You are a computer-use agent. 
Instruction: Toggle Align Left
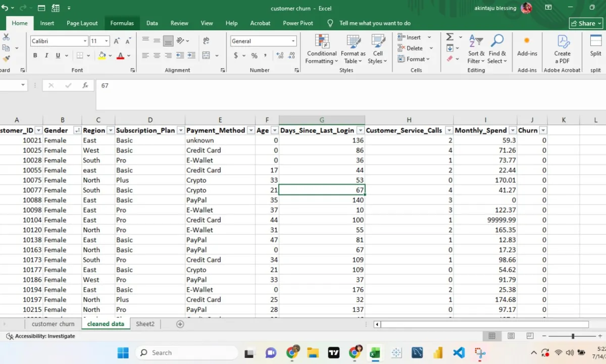tap(145, 56)
